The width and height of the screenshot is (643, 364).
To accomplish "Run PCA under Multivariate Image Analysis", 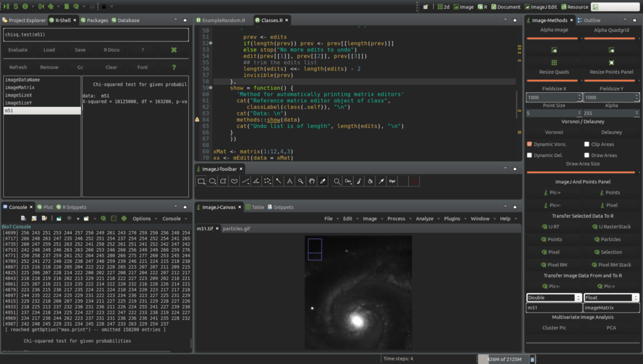I will click(x=612, y=327).
